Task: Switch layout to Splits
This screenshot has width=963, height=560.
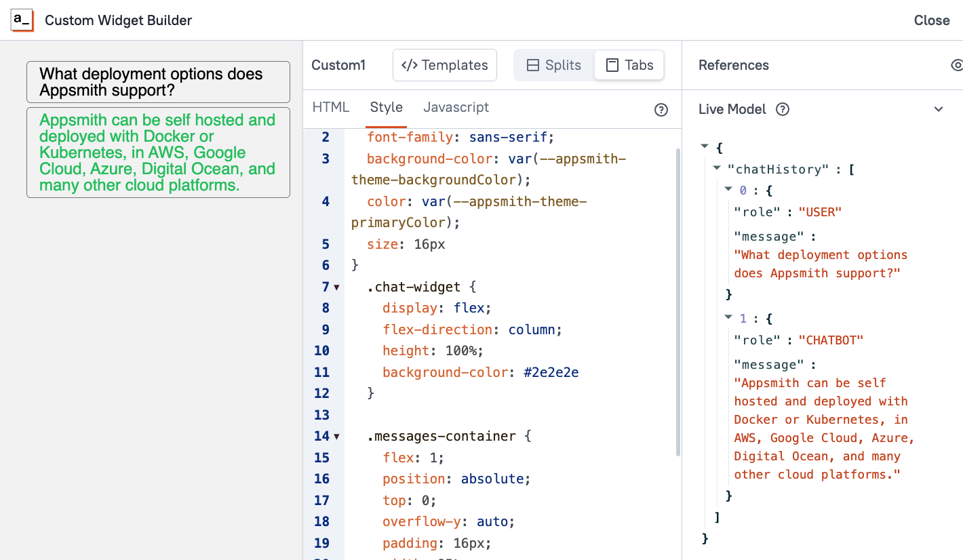Action: [554, 65]
